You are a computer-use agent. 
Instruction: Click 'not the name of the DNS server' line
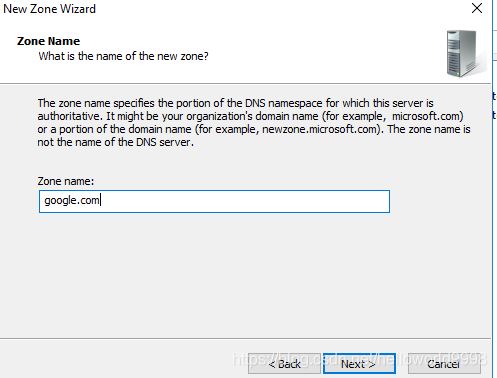pos(115,142)
